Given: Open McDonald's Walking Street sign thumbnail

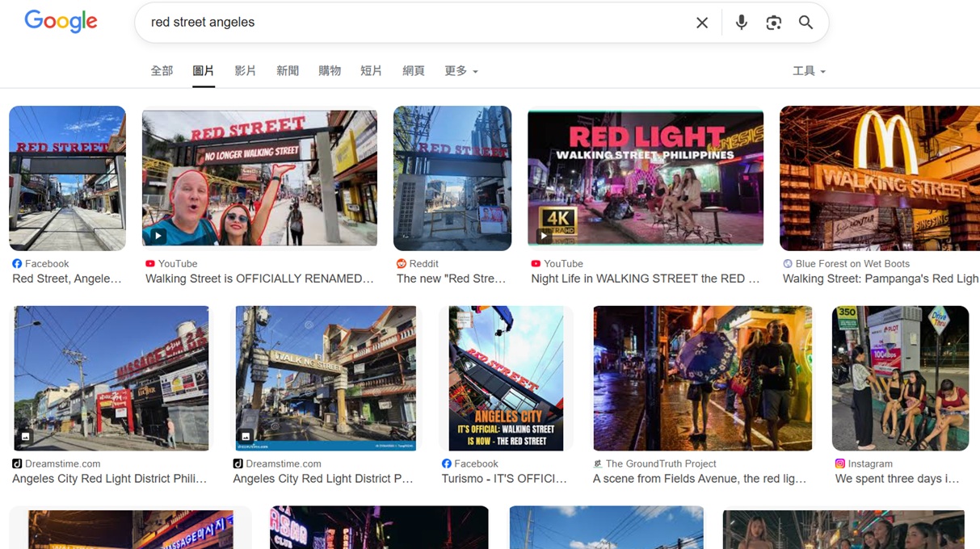Looking at the screenshot, I should (x=880, y=178).
